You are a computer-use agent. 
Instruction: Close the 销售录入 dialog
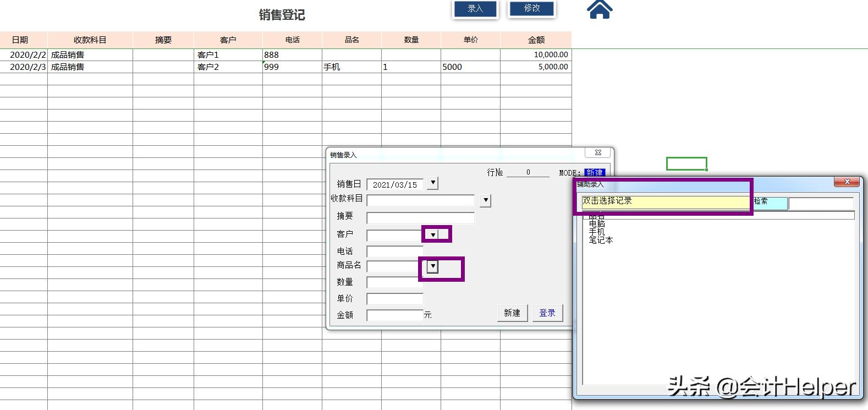click(598, 152)
